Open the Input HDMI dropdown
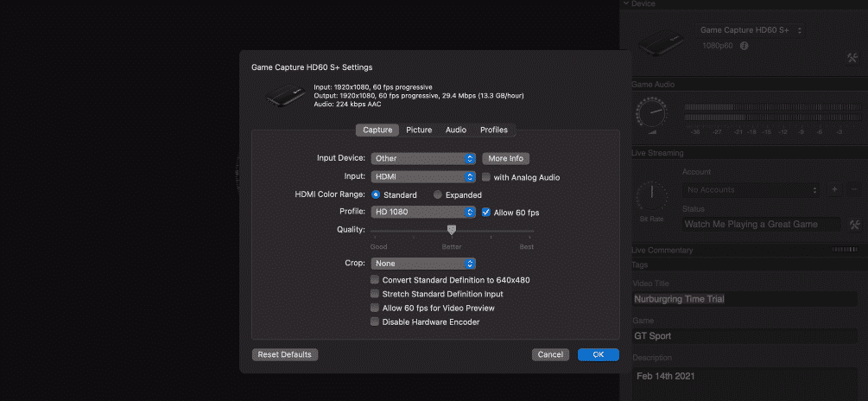 (x=423, y=177)
